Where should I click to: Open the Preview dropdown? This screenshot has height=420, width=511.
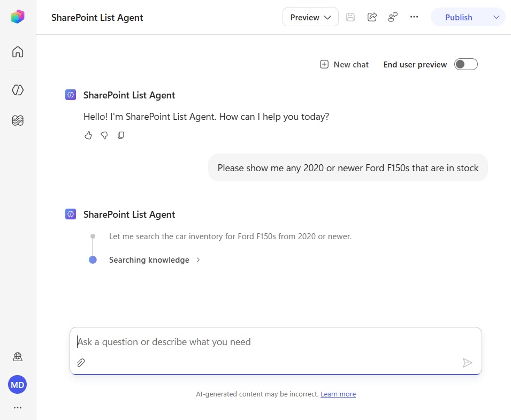pyautogui.click(x=310, y=17)
